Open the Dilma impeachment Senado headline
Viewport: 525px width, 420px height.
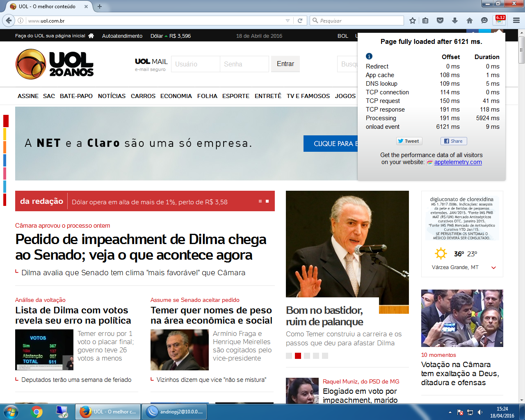[x=141, y=247]
